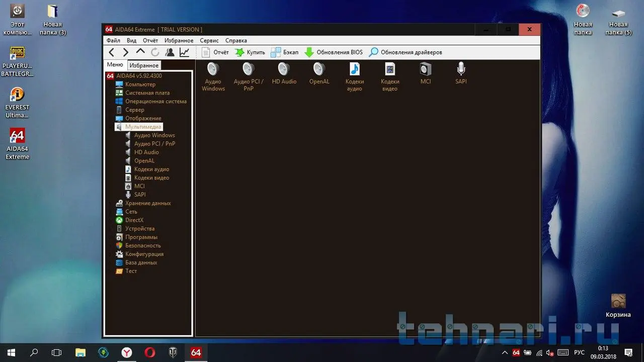This screenshot has width=644, height=362.
Task: Select Сервер in the sidebar tree
Action: coord(130,110)
